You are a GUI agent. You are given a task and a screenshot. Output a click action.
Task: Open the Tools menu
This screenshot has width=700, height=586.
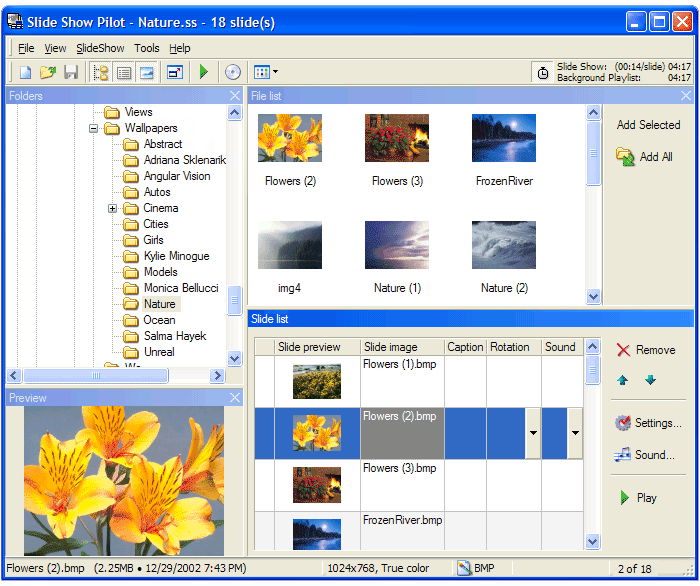coord(146,48)
